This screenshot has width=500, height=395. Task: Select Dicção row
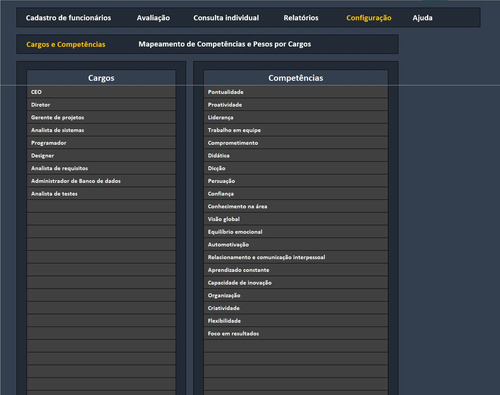296,168
